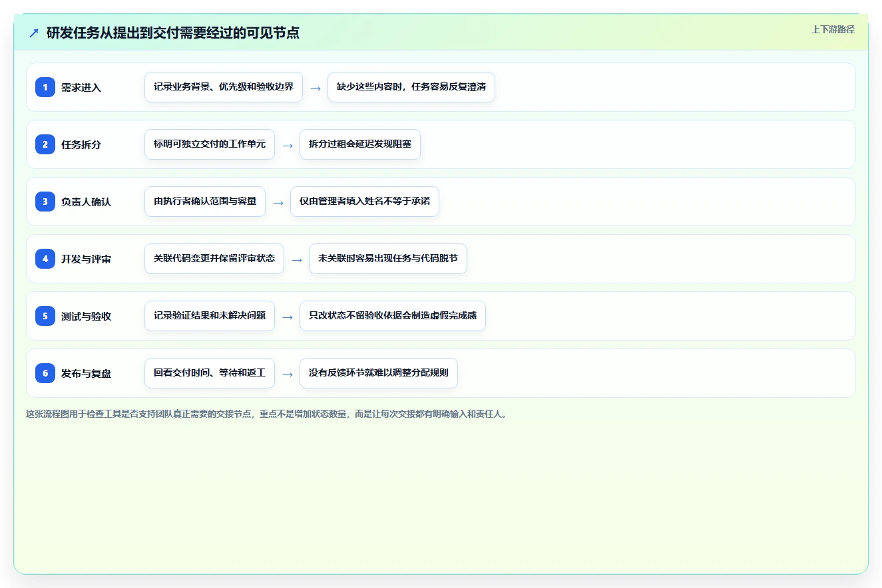882x588 pixels.
Task: Click the 只改状态不留验收依据会制造虚假完成感 box
Action: [x=393, y=316]
